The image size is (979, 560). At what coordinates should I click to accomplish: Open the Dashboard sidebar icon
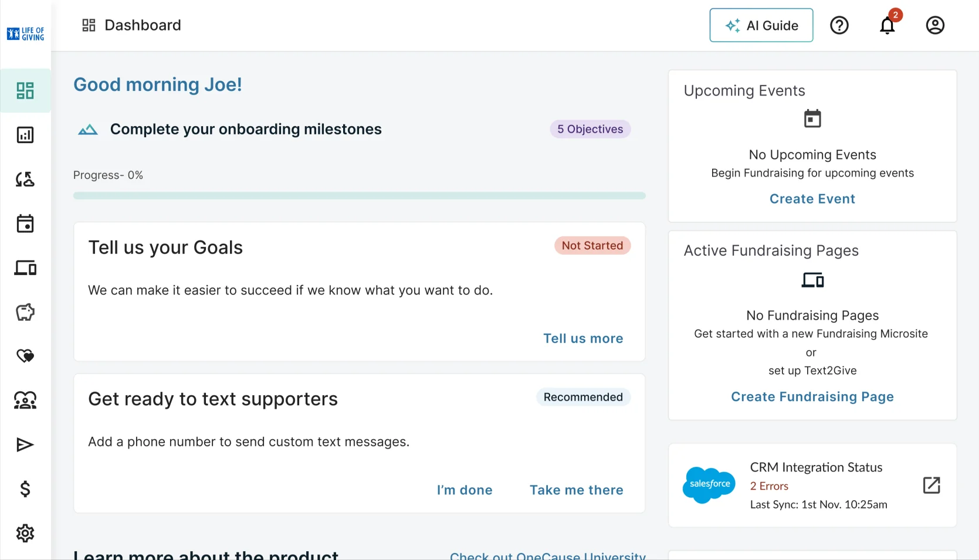pyautogui.click(x=25, y=91)
